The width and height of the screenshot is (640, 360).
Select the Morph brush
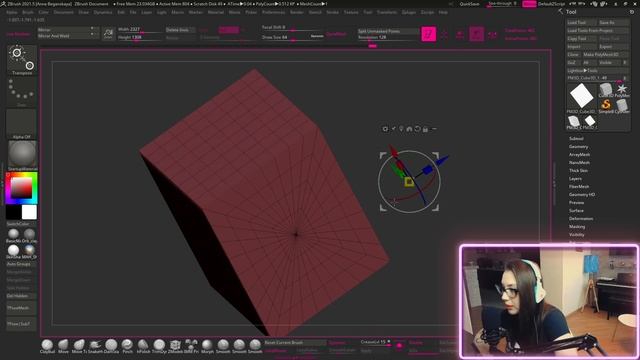207,345
